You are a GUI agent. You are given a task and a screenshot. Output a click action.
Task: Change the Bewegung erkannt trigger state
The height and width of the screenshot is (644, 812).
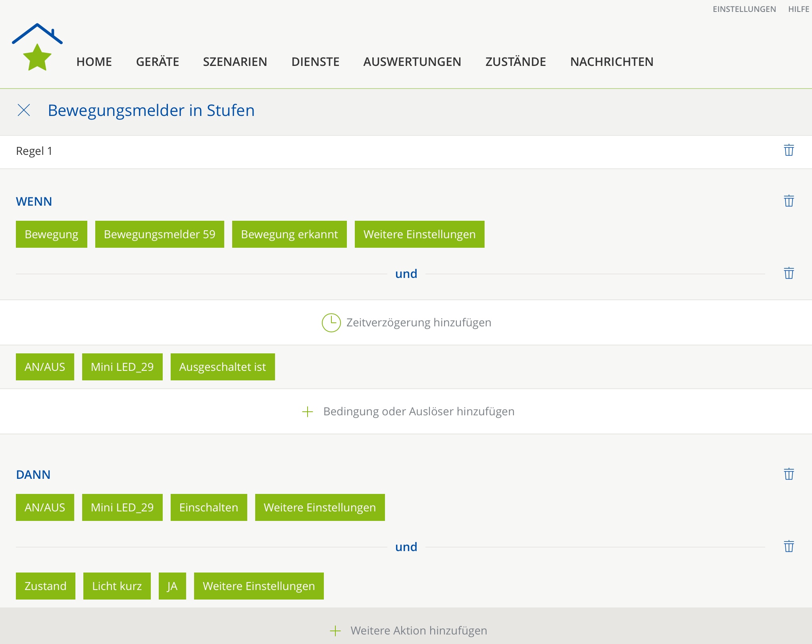coord(289,234)
